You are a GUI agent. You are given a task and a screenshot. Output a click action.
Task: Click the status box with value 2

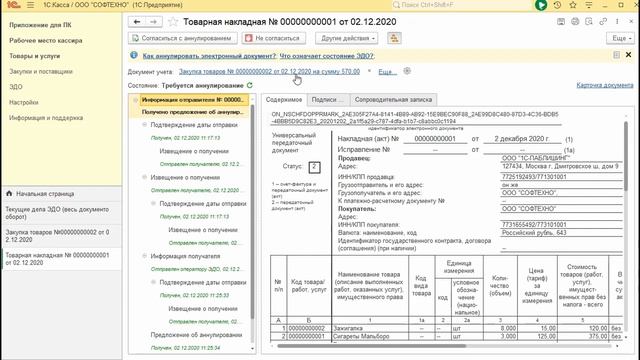tap(314, 167)
